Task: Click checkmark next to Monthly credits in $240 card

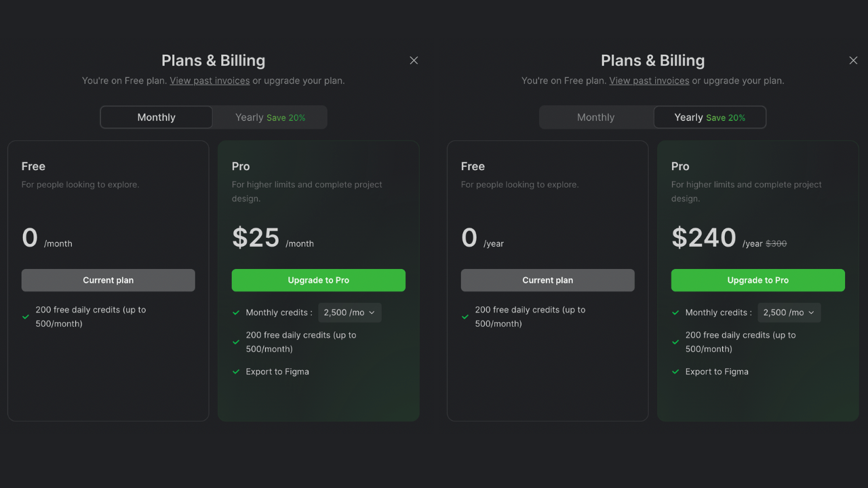Action: click(x=675, y=312)
